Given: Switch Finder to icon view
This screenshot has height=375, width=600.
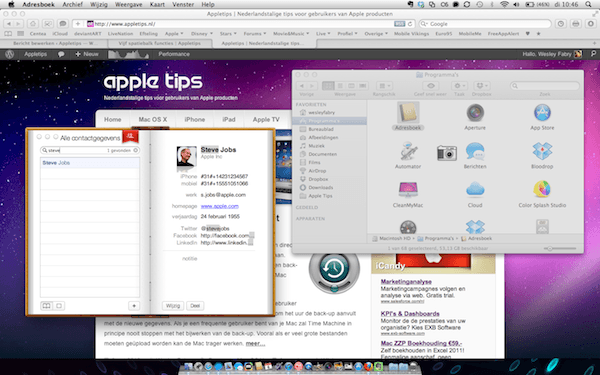Looking at the screenshot, I should coord(328,86).
